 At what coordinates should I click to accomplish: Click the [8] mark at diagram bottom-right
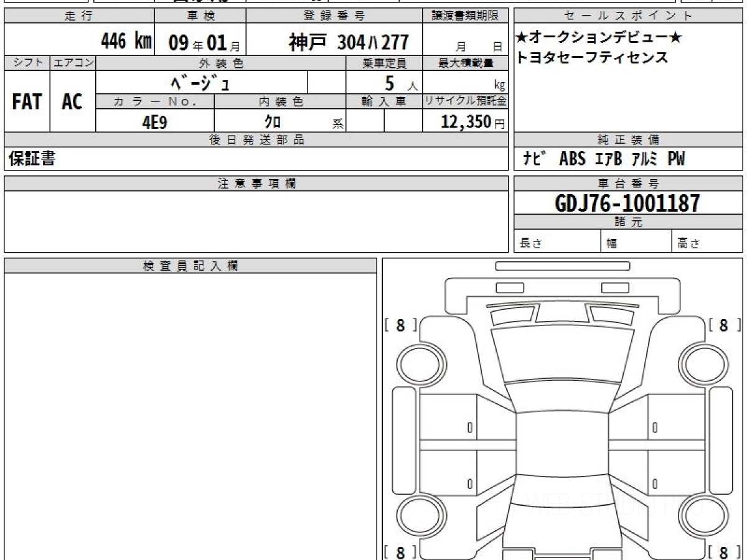(724, 552)
